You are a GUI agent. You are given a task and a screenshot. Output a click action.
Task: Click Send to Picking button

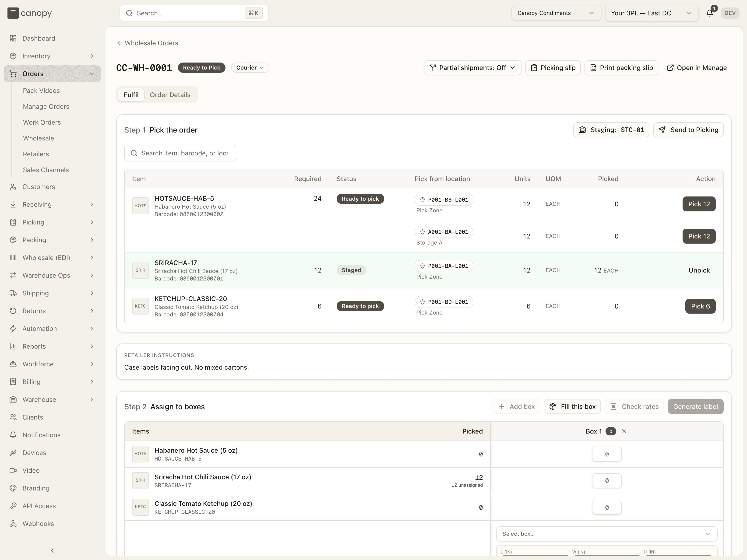688,130
